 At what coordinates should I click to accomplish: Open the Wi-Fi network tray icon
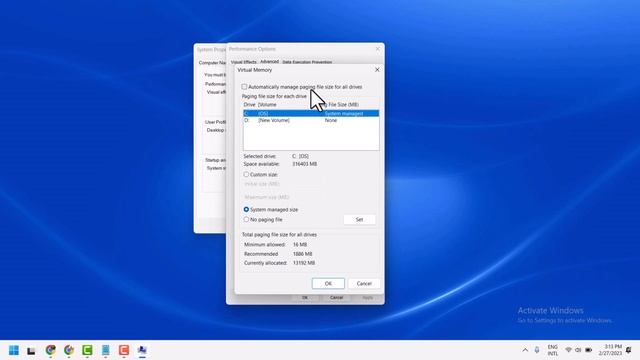click(568, 350)
